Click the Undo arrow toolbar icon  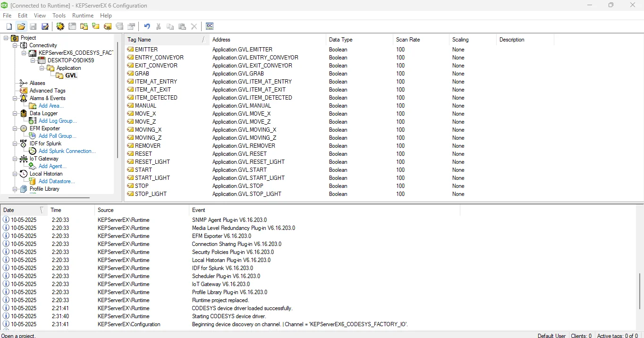[147, 26]
